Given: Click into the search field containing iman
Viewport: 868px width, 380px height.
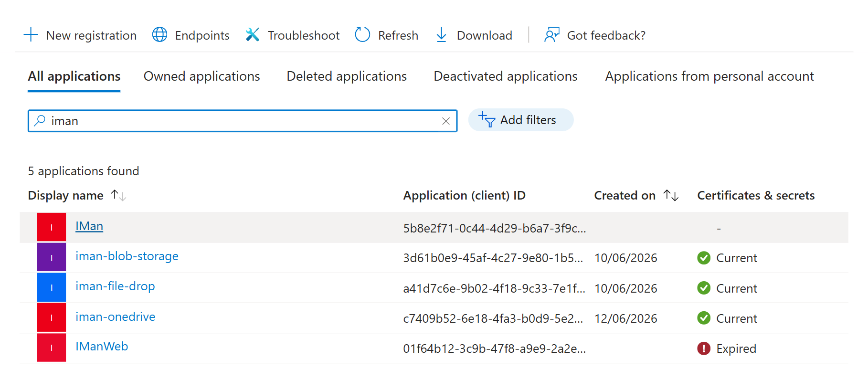Looking at the screenshot, I should pos(243,121).
